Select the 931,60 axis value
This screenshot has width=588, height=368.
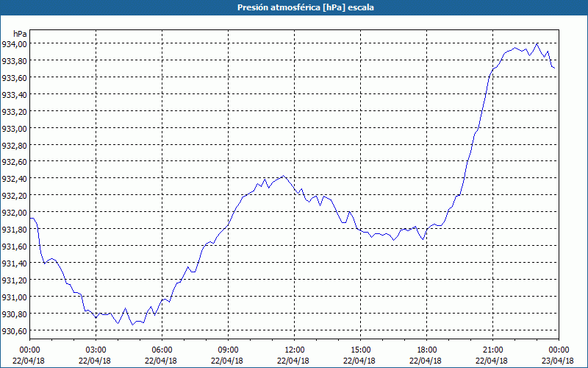pyautogui.click(x=14, y=247)
